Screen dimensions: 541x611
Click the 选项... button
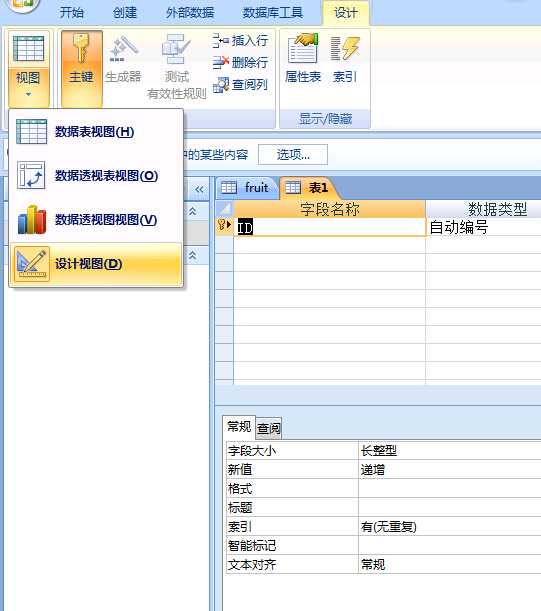293,155
